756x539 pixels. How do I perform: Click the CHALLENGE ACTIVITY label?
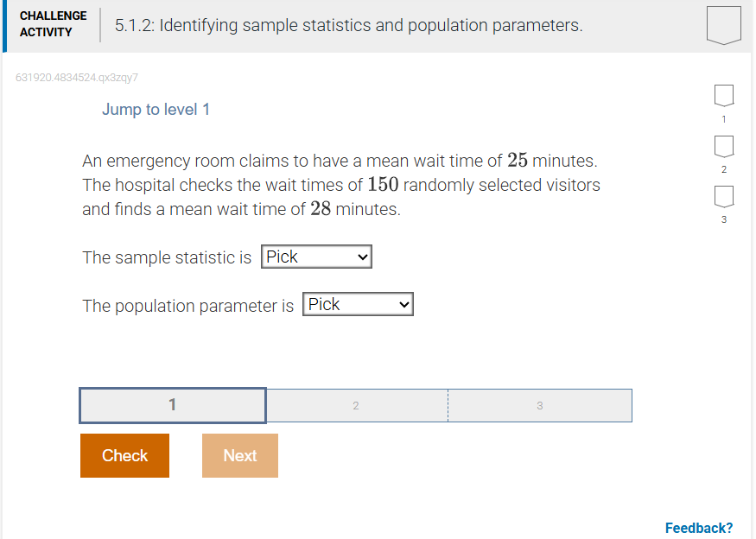(53, 24)
